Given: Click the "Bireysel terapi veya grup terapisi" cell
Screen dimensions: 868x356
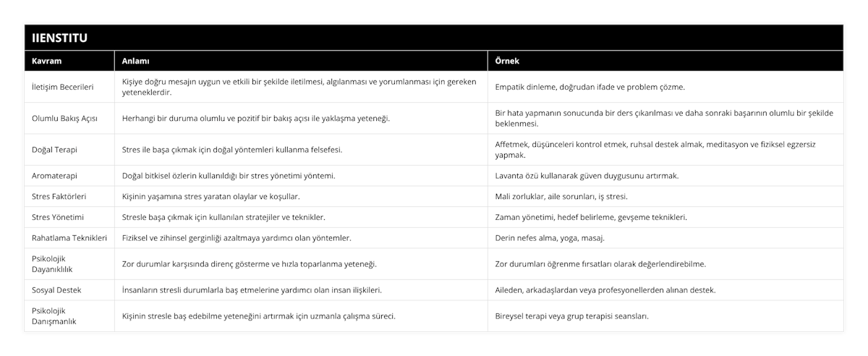Looking at the screenshot, I should click(571, 316).
